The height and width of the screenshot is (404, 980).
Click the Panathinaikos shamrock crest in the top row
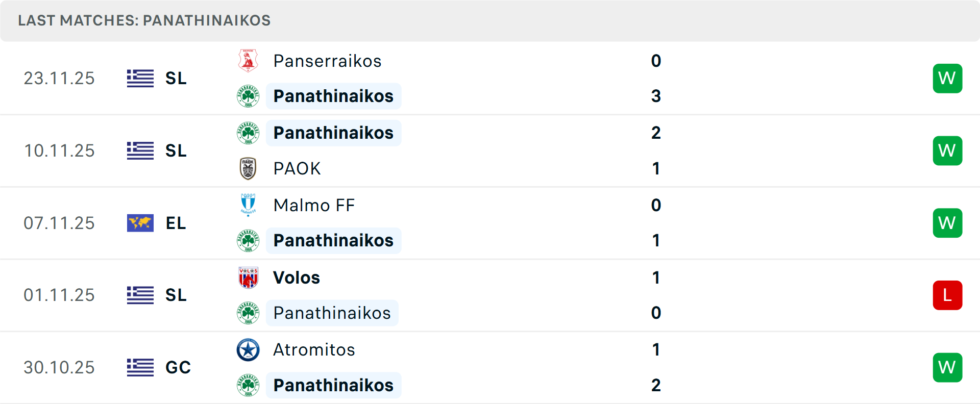(x=248, y=96)
